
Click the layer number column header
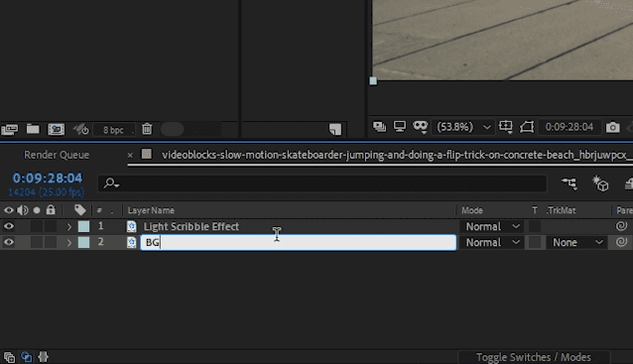click(99, 210)
